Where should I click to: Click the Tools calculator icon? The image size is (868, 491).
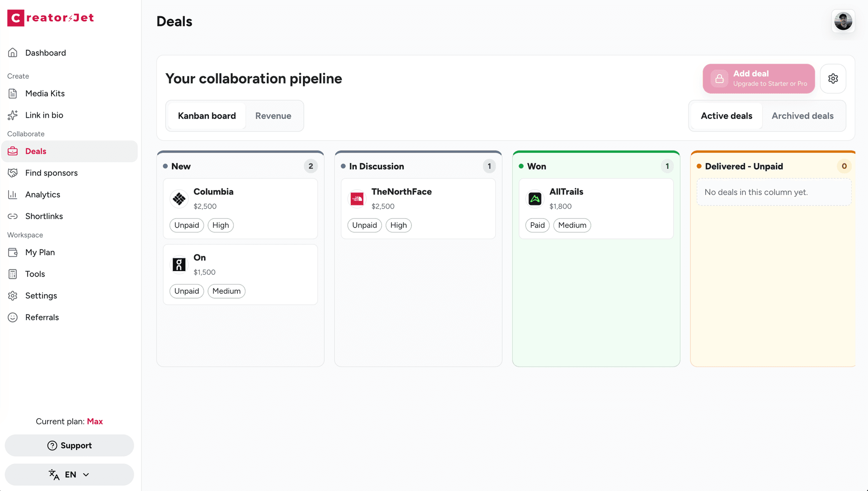pos(13,274)
